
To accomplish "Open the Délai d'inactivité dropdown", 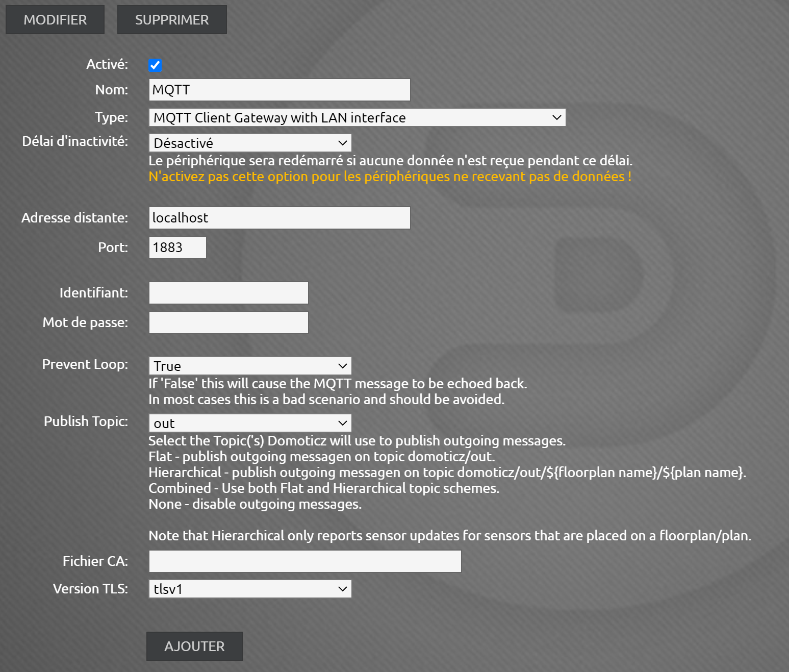I will [249, 143].
